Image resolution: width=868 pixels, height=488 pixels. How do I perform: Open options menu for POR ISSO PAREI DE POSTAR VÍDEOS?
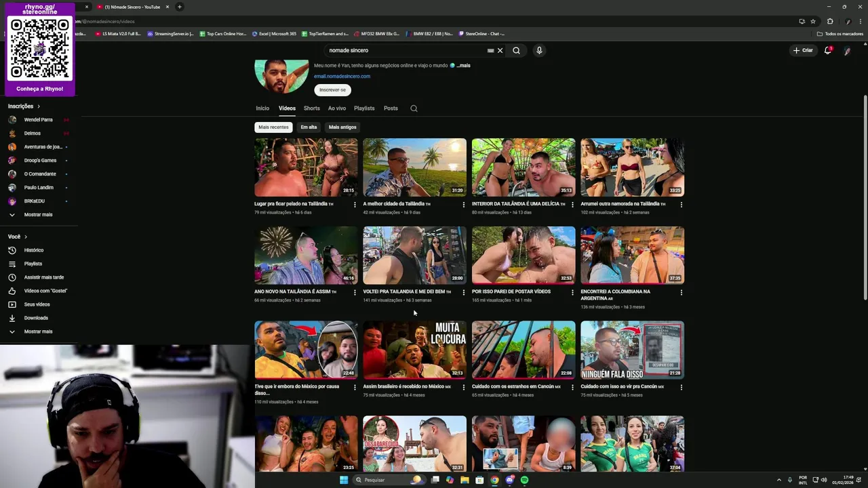pyautogui.click(x=572, y=293)
